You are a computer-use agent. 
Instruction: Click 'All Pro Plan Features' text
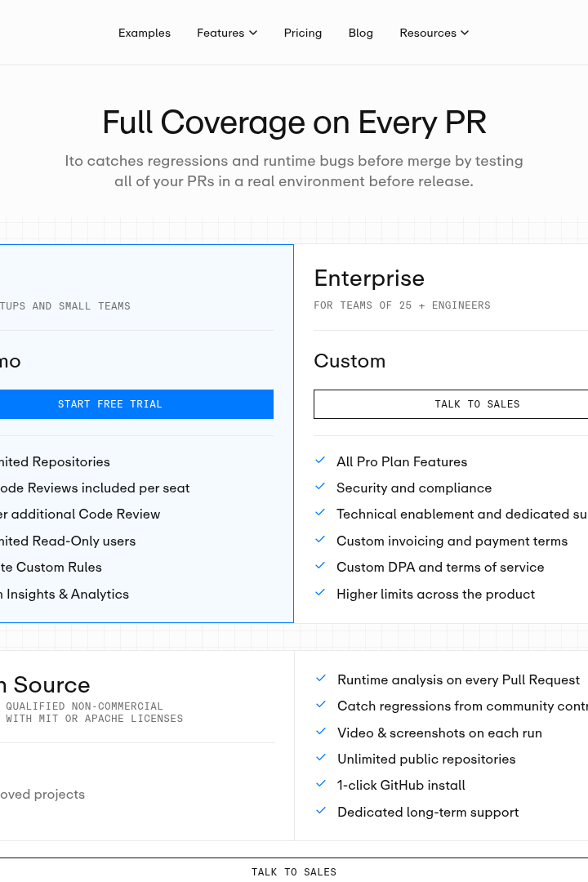(x=402, y=461)
